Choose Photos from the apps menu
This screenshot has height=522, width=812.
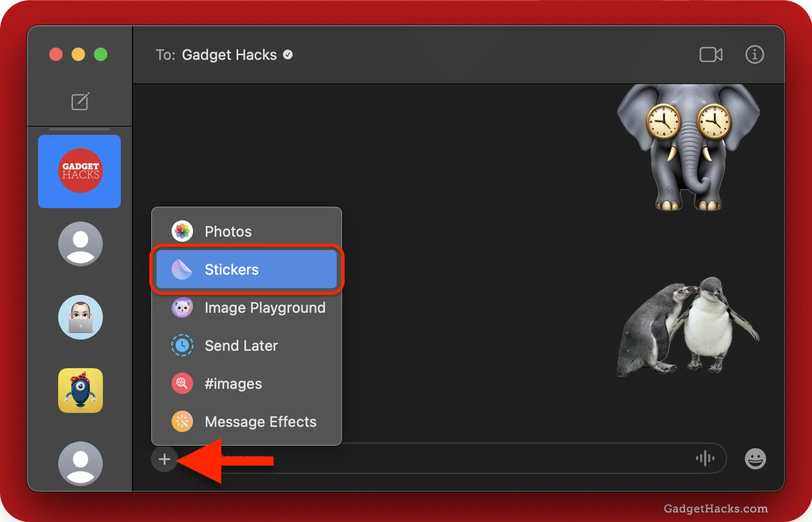pos(247,231)
